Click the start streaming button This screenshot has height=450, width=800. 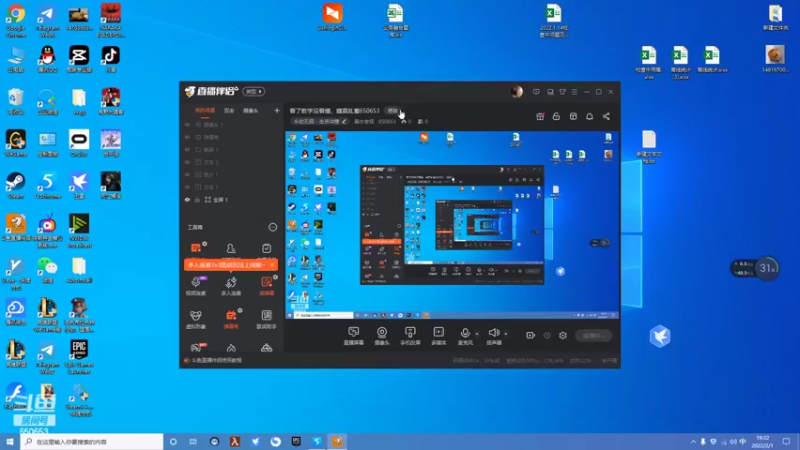(x=593, y=335)
